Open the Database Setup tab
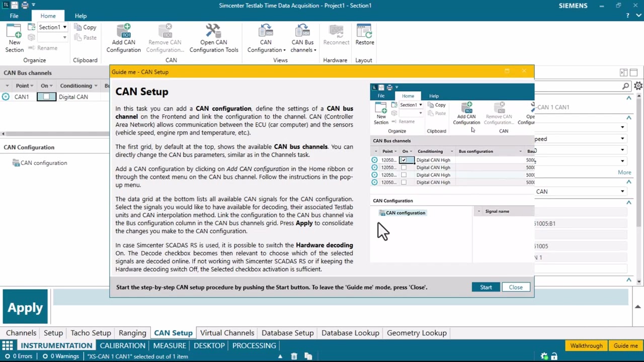The height and width of the screenshot is (362, 644). click(x=287, y=333)
